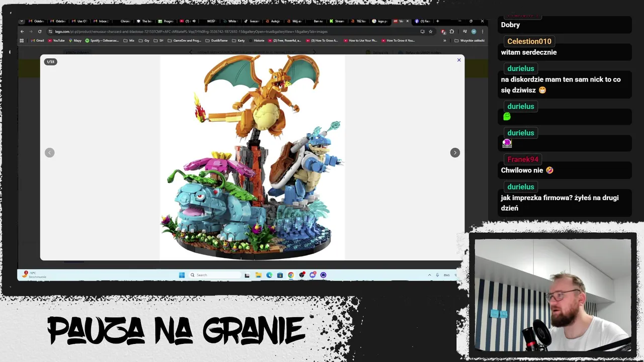Open a new browser tab
The image size is (644, 362).
tap(438, 21)
